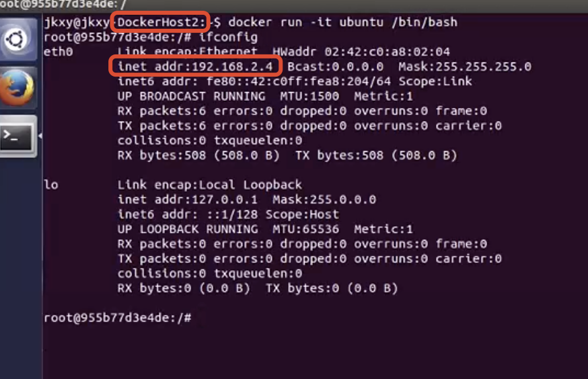Click the Bcast:0.0.0.0 text

(x=336, y=67)
